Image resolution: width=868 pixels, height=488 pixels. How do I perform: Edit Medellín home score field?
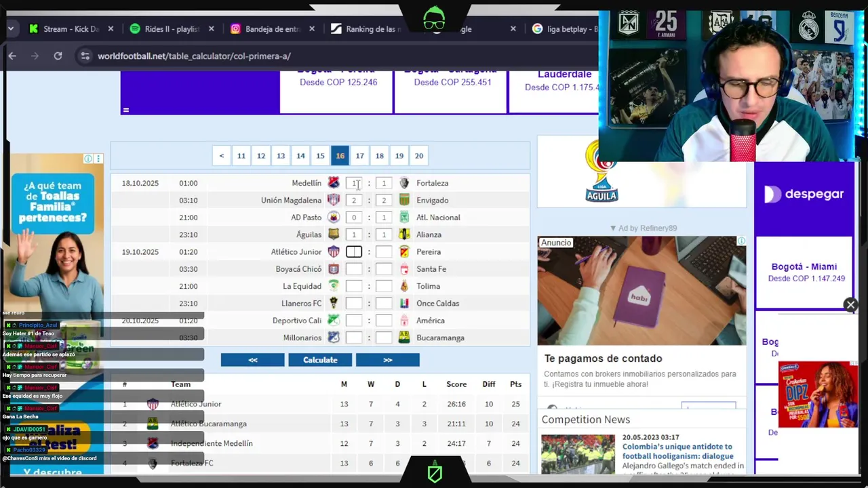(354, 183)
